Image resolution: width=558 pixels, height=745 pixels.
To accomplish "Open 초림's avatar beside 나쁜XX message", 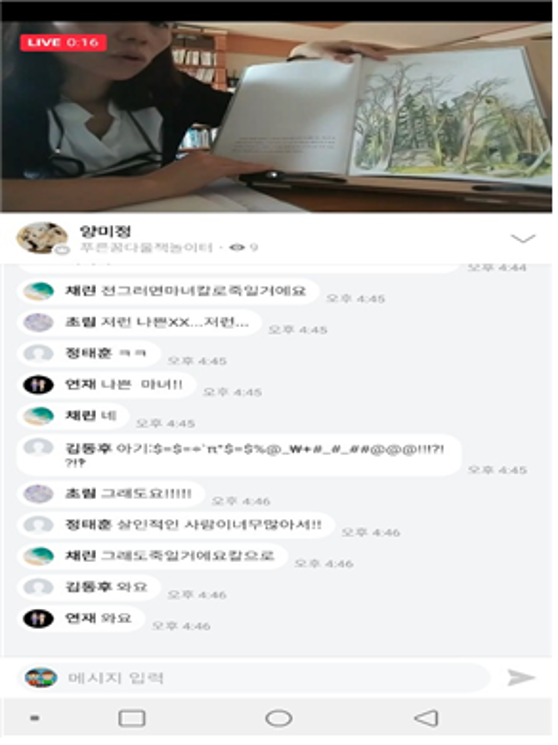I will tap(38, 322).
